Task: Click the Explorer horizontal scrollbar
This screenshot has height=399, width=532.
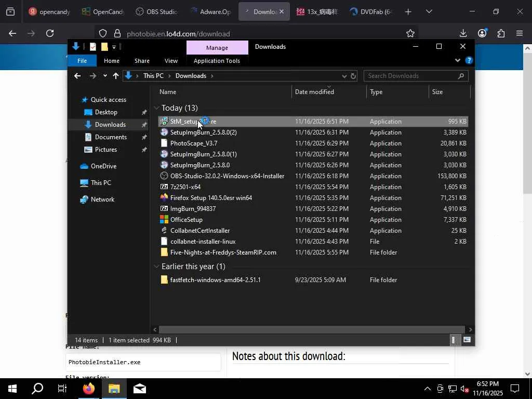Action: pyautogui.click(x=312, y=329)
